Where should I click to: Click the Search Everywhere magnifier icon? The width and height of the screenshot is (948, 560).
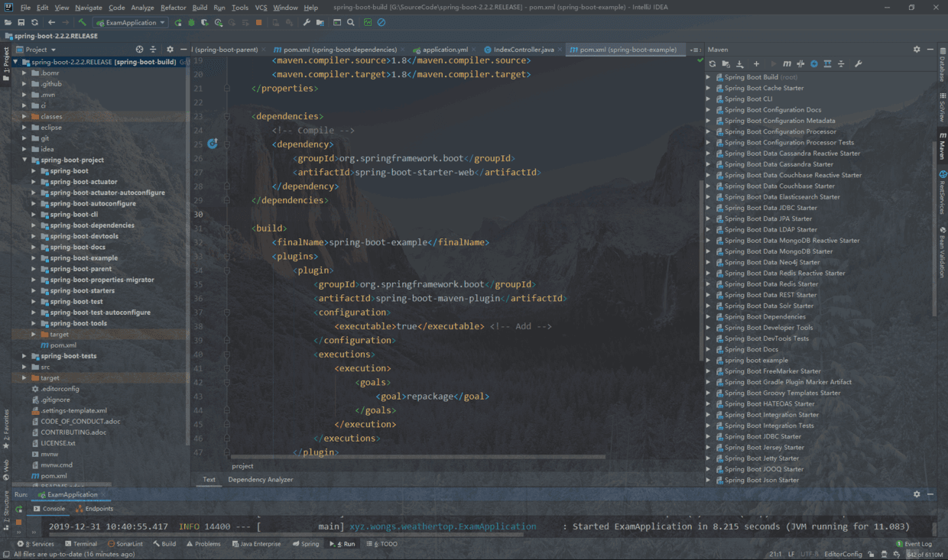pos(350,22)
